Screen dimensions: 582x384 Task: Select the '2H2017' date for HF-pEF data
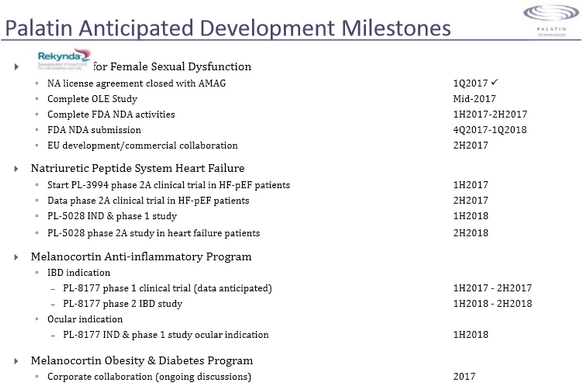coord(471,201)
